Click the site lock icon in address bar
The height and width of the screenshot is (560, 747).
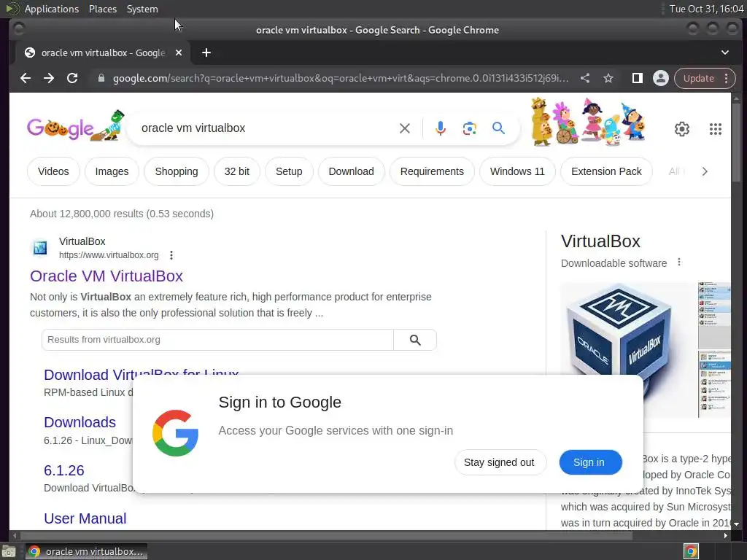pos(101,78)
